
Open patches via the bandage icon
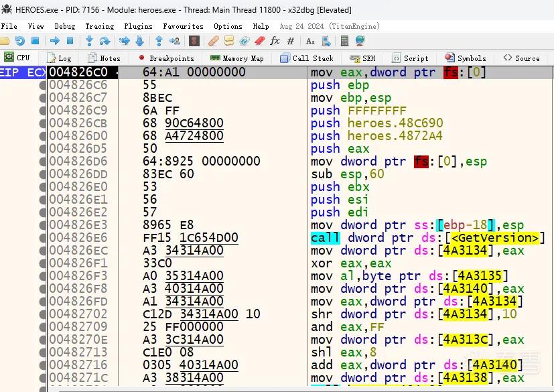click(214, 41)
